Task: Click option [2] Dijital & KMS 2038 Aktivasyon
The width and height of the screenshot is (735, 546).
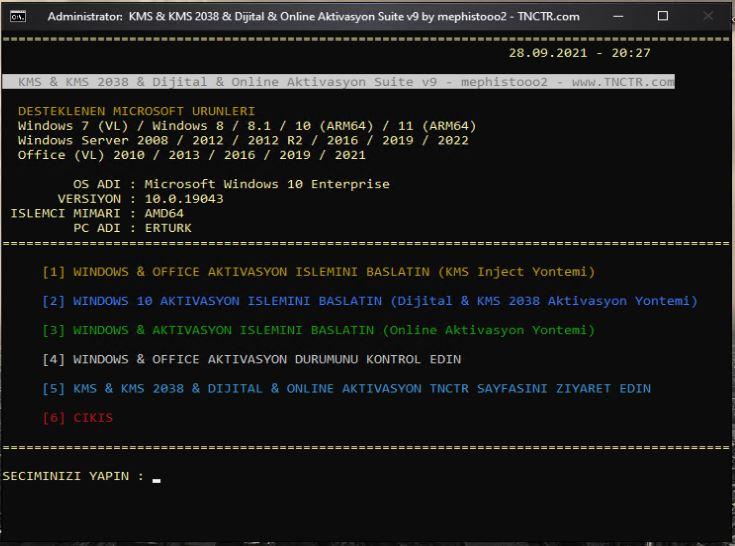Action: pos(370,301)
